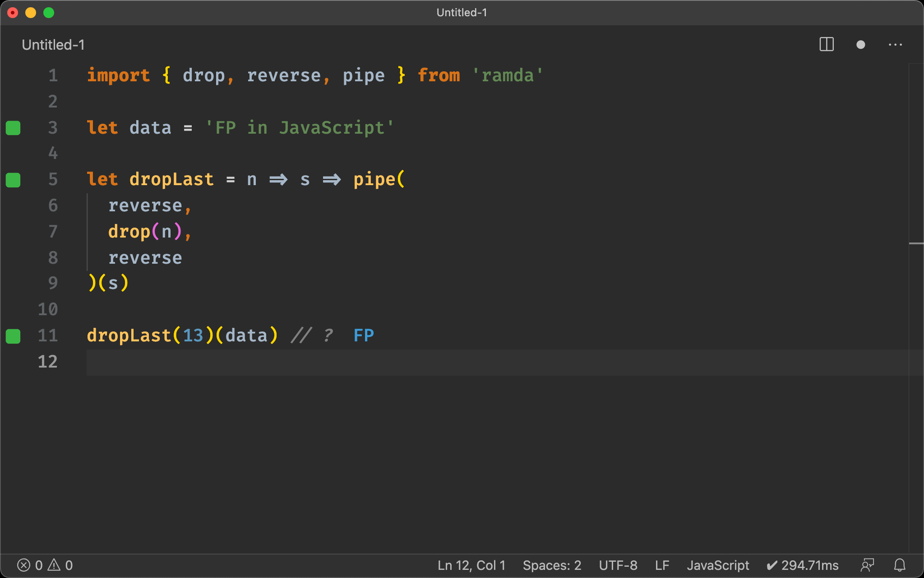
Task: Click the more actions ellipsis icon
Action: (896, 44)
